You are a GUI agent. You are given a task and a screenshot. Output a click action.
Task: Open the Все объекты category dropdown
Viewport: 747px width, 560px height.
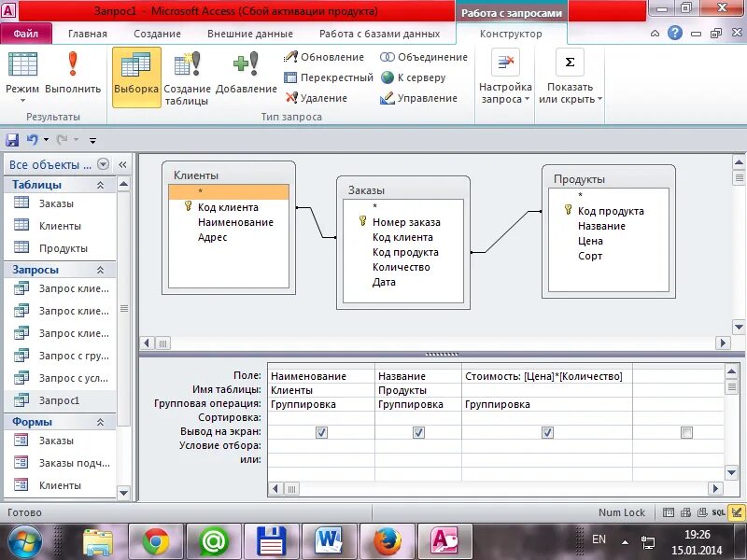(103, 164)
